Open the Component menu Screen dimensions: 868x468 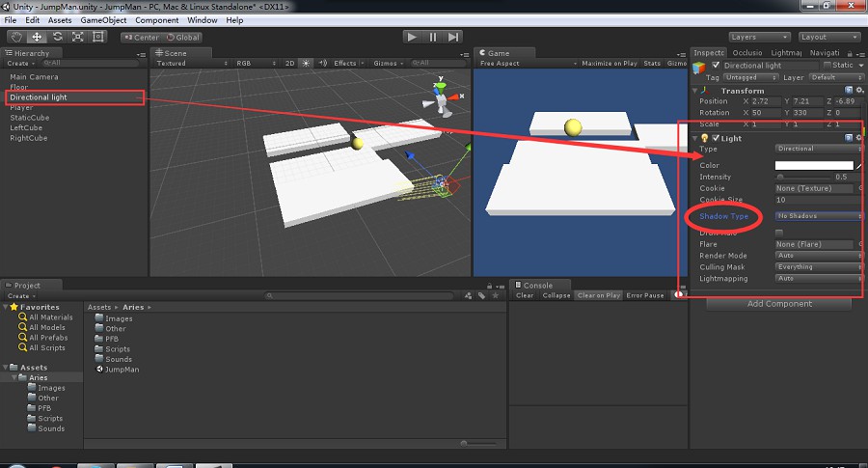[156, 20]
